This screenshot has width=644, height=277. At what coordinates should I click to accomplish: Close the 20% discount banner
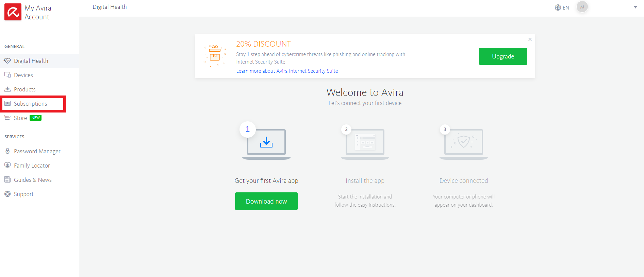pos(530,39)
